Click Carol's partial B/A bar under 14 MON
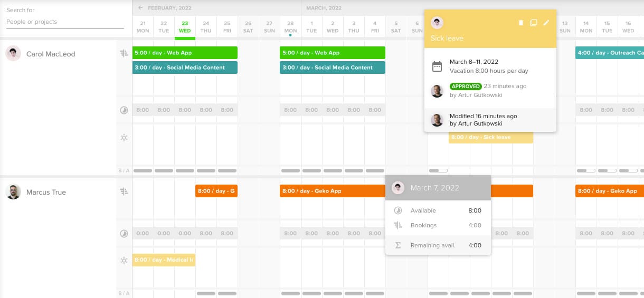Viewport: 644px width, 298px height. click(586, 171)
